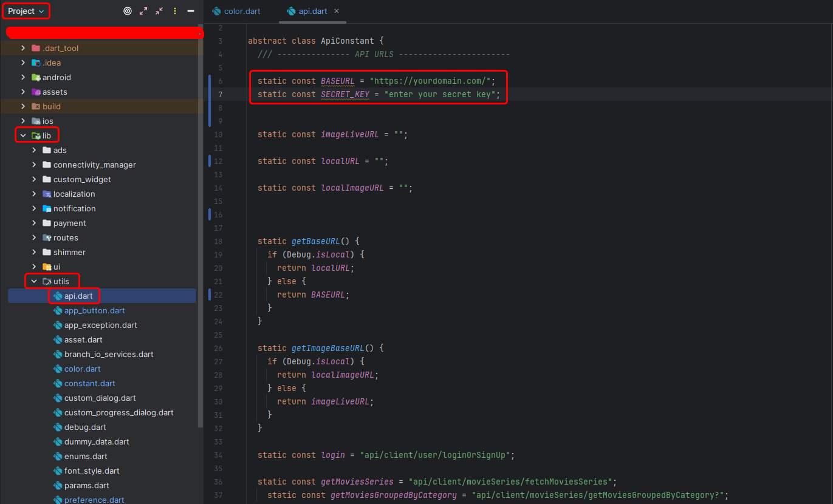Hide the Project tool window with minimize icon

pyautogui.click(x=191, y=11)
